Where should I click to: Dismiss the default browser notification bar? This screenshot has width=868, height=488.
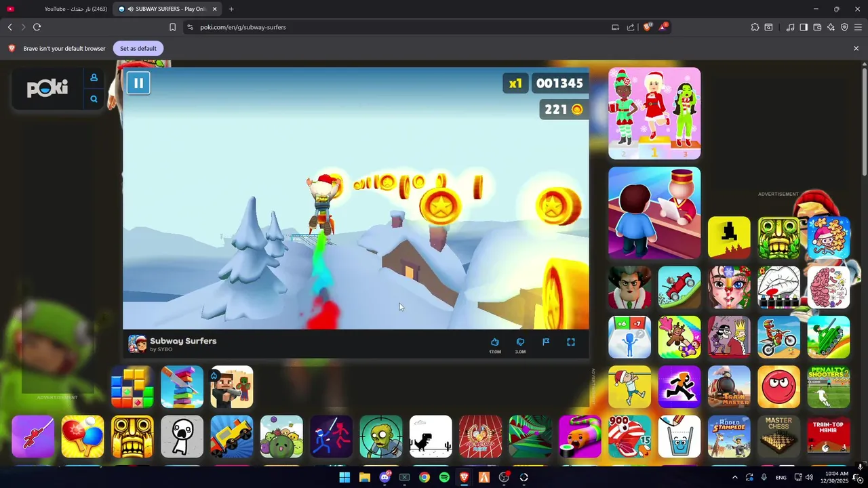coord(856,48)
